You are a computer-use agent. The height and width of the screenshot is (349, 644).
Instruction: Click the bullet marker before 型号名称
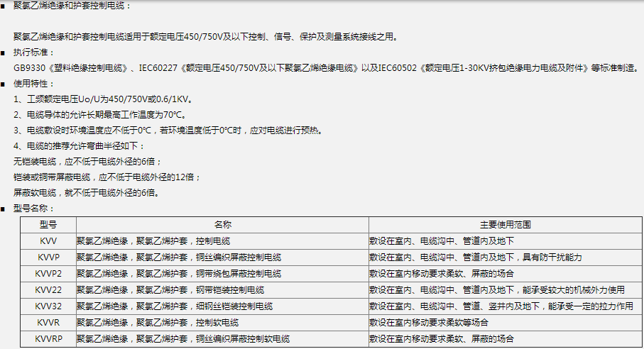coord(6,209)
